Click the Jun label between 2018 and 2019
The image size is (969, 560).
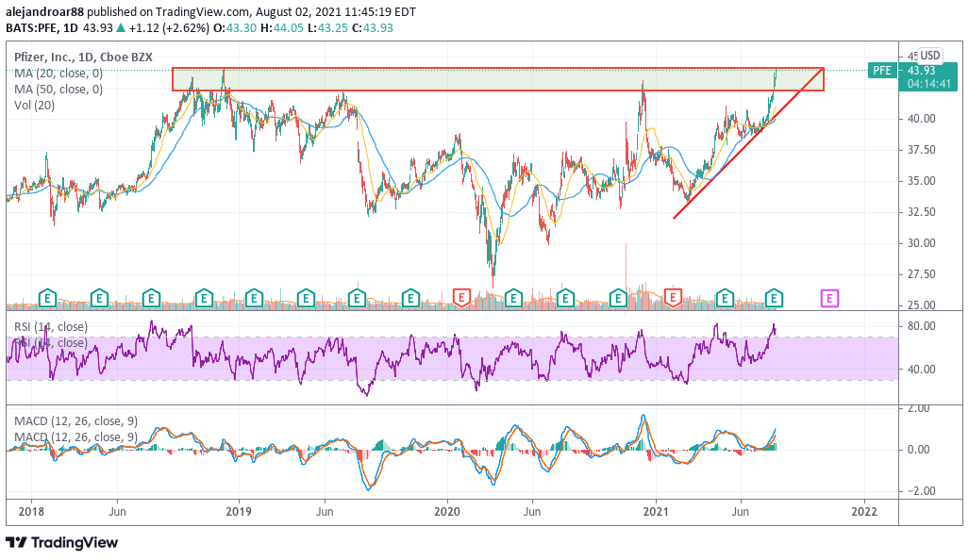pos(117,512)
